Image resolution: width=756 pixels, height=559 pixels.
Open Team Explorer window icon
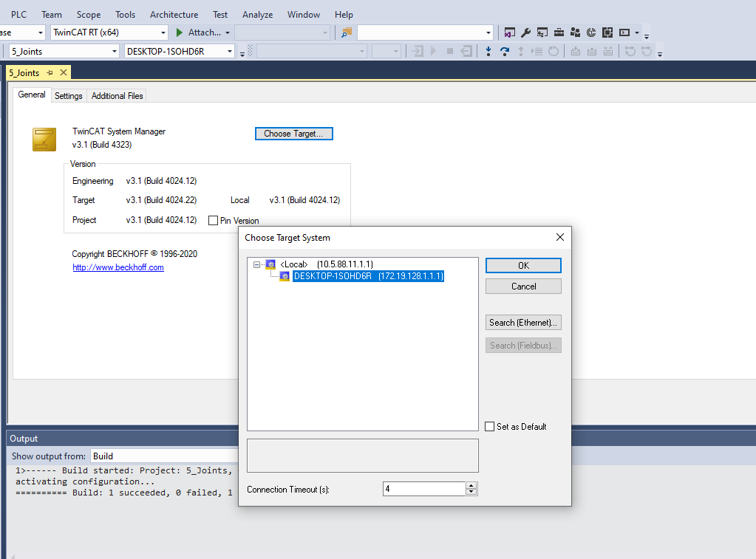click(x=542, y=32)
